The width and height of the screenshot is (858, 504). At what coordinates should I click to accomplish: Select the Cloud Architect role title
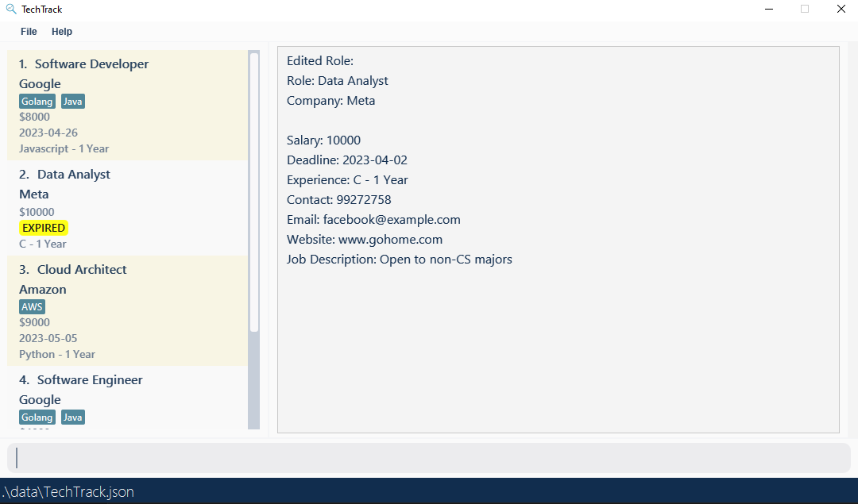tap(82, 270)
